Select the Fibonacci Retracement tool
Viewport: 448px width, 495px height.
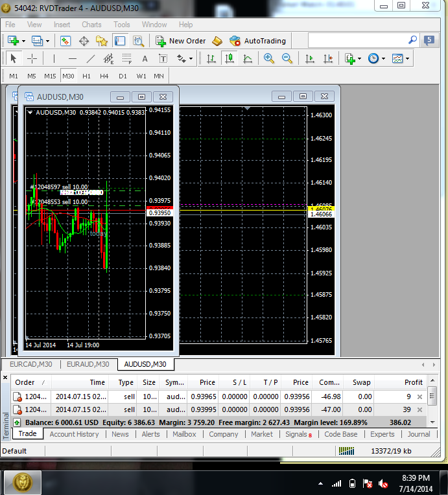coord(126,59)
